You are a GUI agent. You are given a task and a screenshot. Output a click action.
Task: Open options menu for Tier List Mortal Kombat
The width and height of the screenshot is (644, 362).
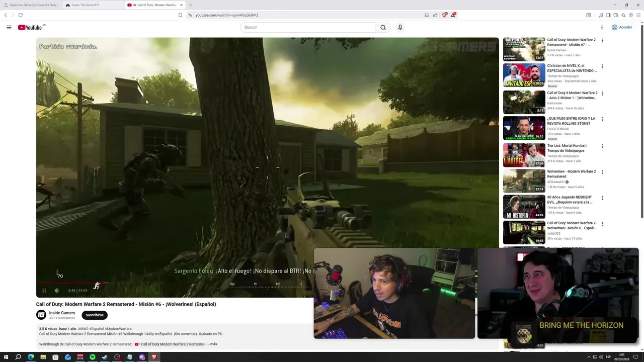[602, 146]
